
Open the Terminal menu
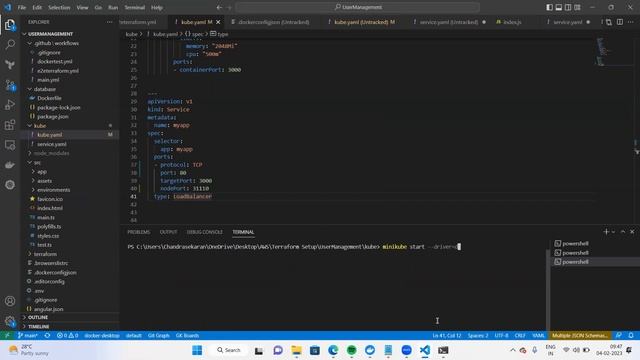coord(135,7)
